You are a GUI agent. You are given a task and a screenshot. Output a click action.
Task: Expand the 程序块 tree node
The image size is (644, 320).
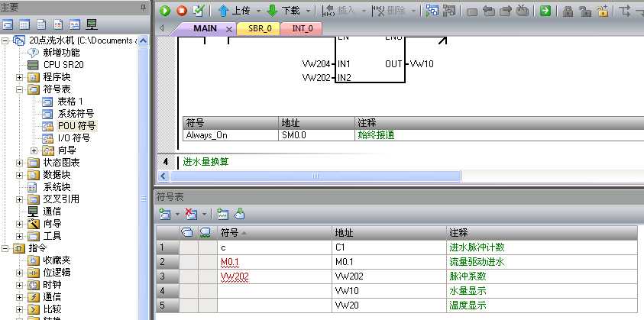point(20,77)
